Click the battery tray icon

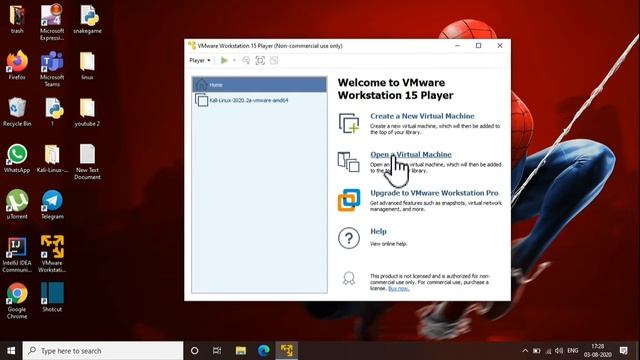[x=537, y=351]
